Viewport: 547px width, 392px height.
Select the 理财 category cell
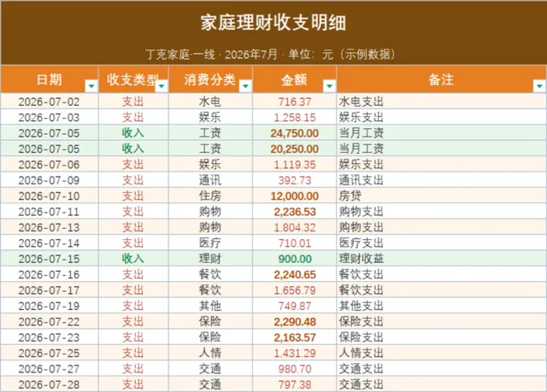210,259
